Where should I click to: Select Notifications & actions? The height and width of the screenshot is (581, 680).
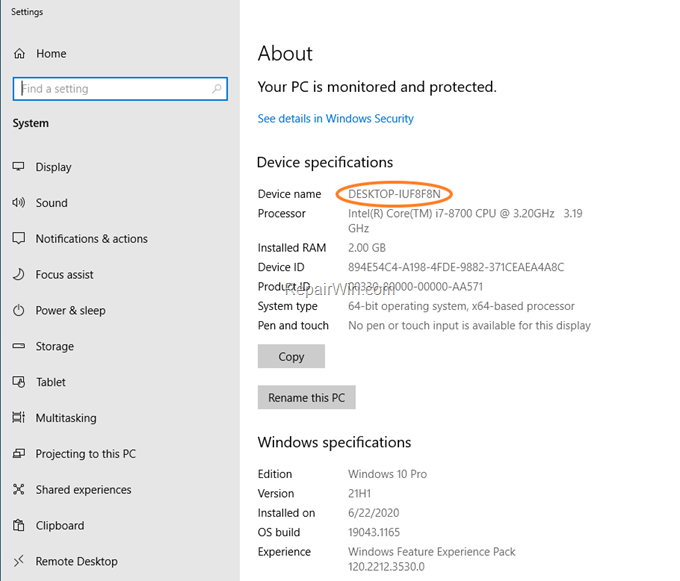click(92, 238)
